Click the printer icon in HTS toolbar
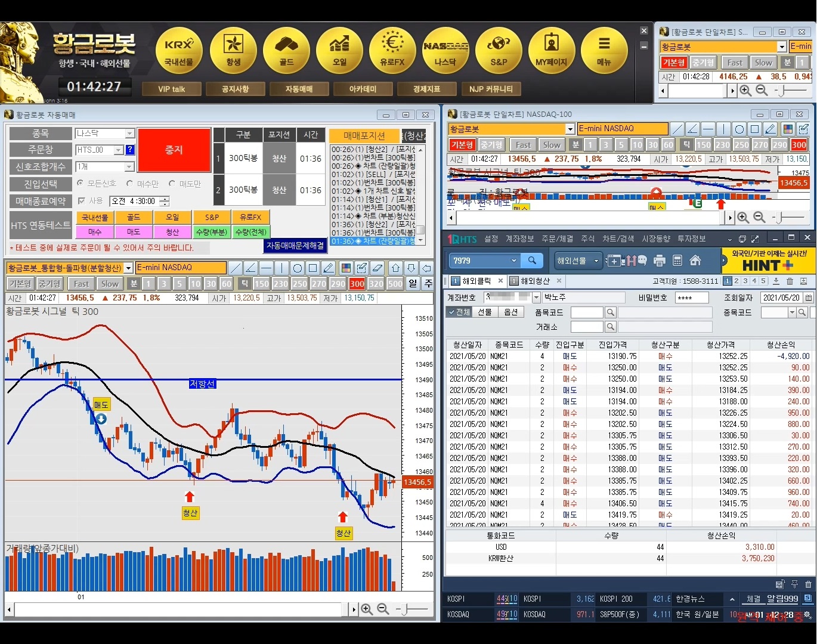 coord(659,261)
